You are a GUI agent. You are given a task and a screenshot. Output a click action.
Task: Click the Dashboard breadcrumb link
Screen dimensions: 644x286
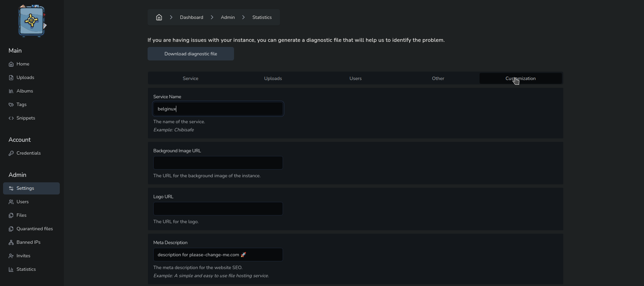point(191,17)
